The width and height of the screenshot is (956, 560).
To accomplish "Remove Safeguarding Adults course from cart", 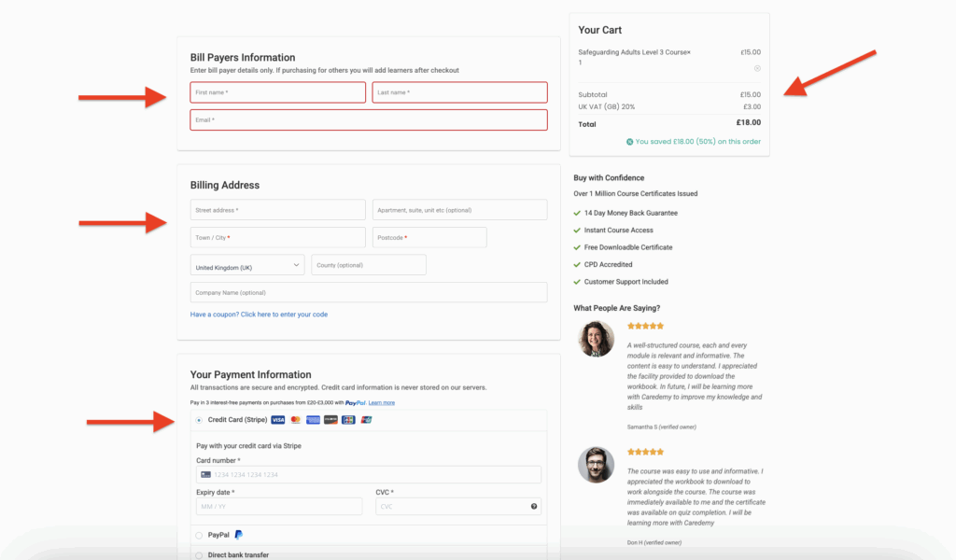I will 757,68.
